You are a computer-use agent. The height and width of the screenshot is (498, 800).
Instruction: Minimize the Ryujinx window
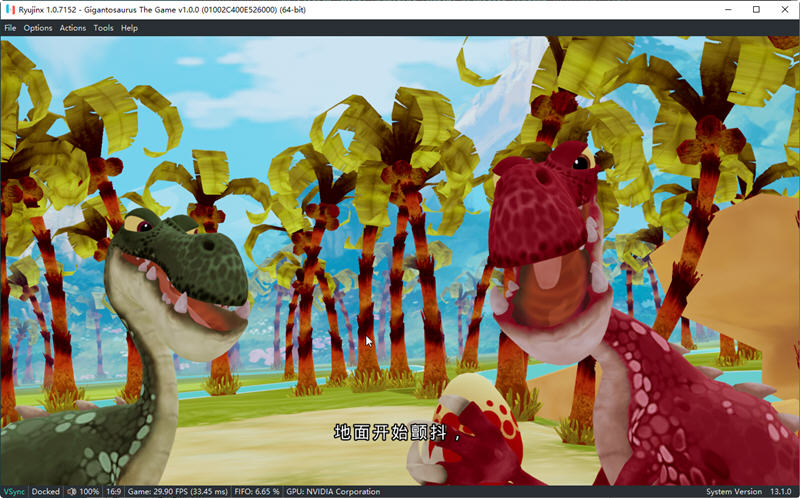[728, 10]
